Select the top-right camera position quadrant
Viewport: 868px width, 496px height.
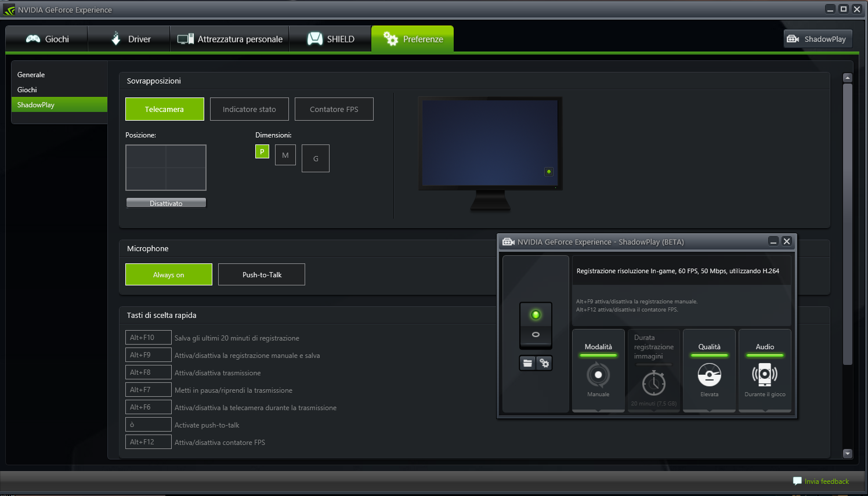click(x=186, y=157)
